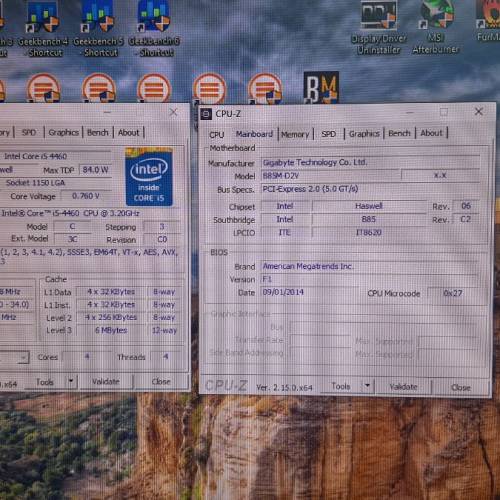500x500 pixels.
Task: Open the SPD tab in right CPU-Z window
Action: coord(328,134)
